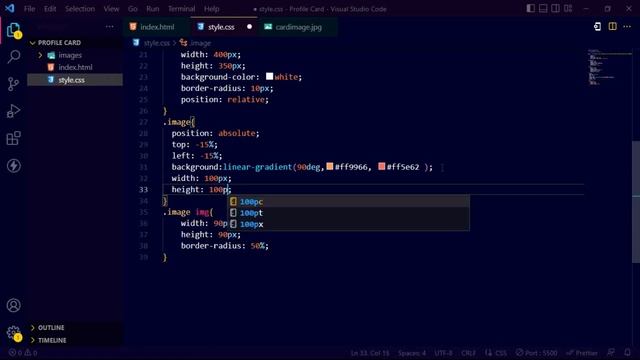Close unsaved style.css tab via dot
This screenshot has width=640, height=360.
[249, 27]
